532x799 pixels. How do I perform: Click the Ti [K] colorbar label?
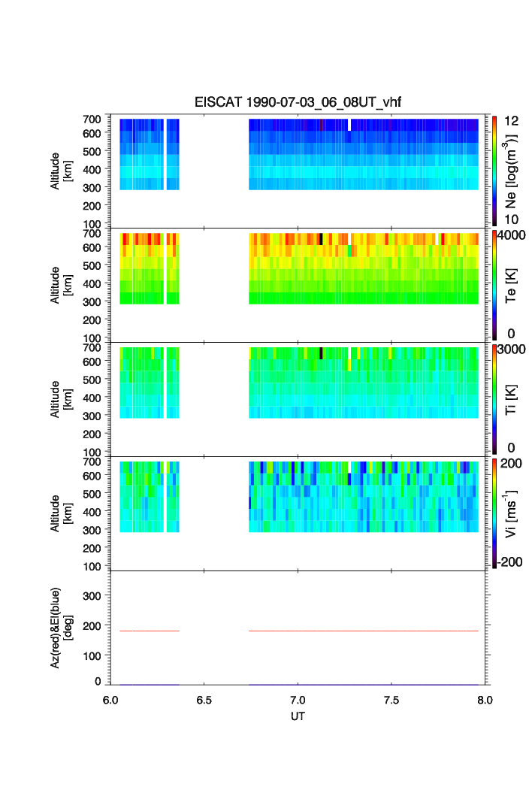pyautogui.click(x=511, y=400)
